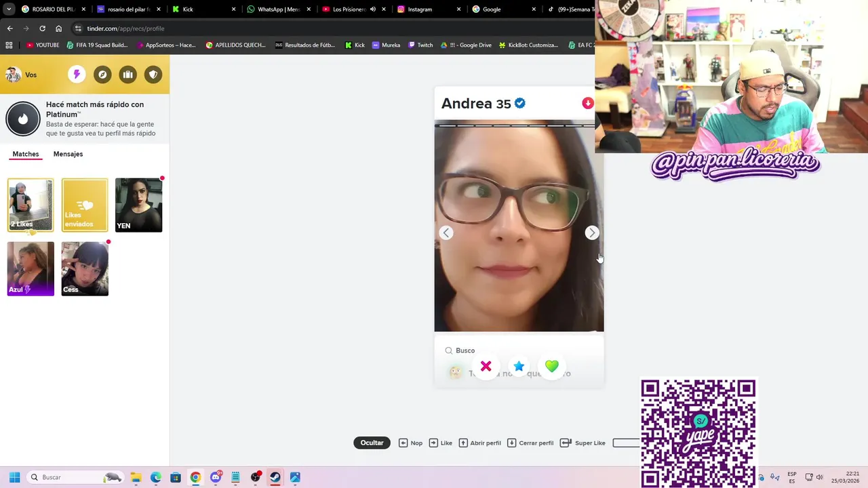Open the ROSARIO DEL PILAR browser tab

click(53, 9)
